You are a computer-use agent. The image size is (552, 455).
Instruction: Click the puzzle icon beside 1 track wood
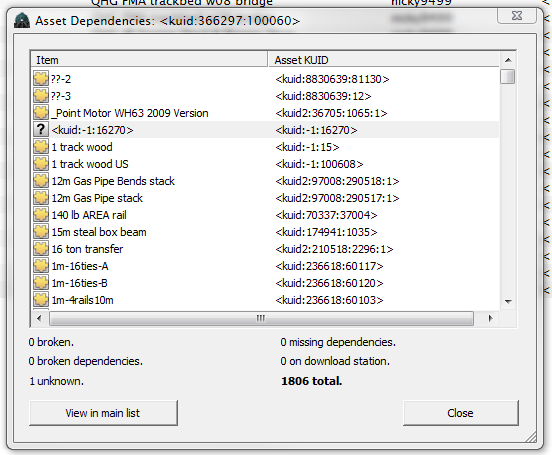tap(40, 147)
